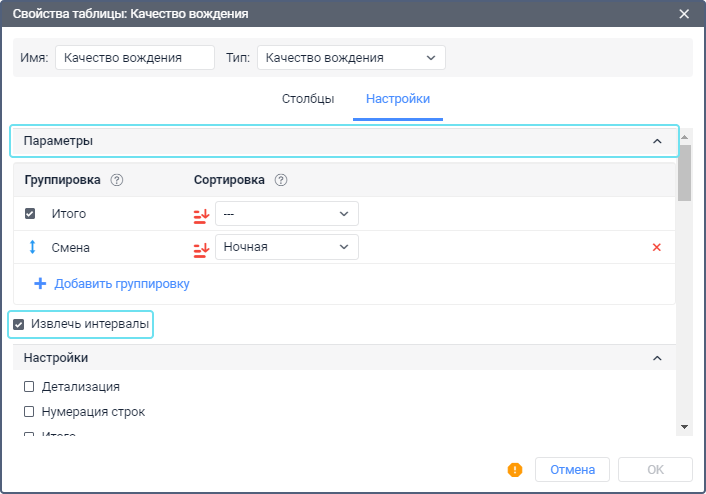Click the reorder arrows icon beside Смена
This screenshot has height=494, width=706.
point(31,247)
